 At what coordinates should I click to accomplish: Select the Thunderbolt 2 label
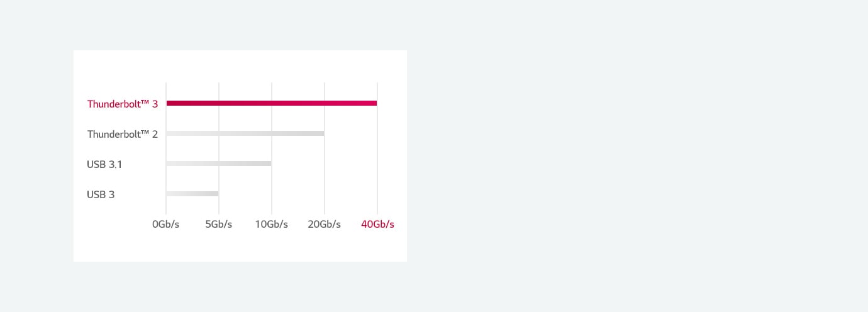[123, 134]
